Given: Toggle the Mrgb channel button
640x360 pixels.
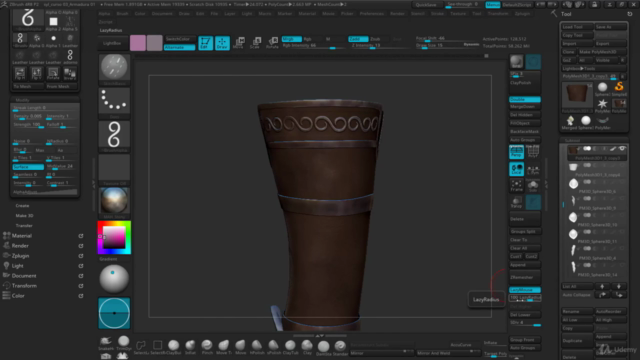Looking at the screenshot, I should 291,39.
